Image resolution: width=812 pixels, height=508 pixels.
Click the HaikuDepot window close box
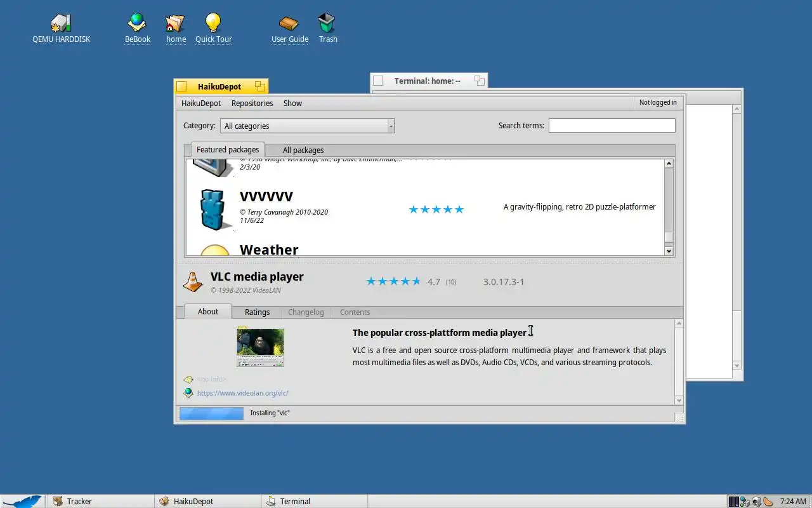[181, 86]
